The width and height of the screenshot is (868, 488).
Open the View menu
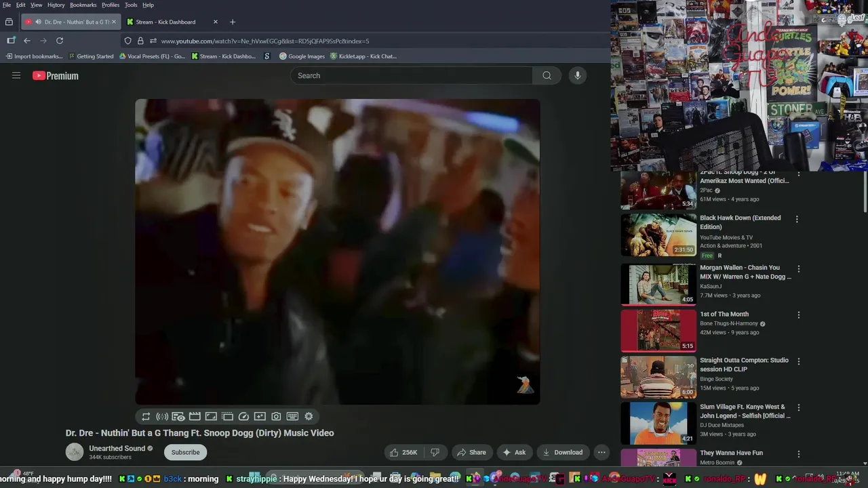pos(36,5)
